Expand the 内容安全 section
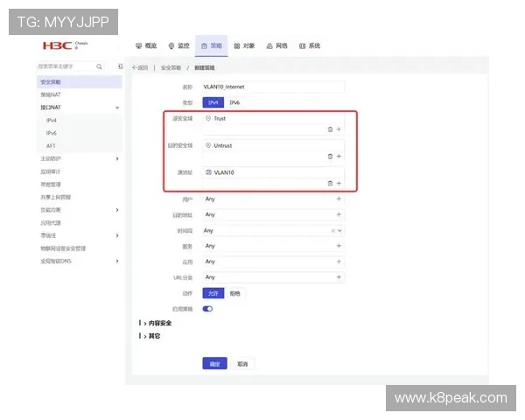This screenshot has height=420, width=525. tap(157, 323)
